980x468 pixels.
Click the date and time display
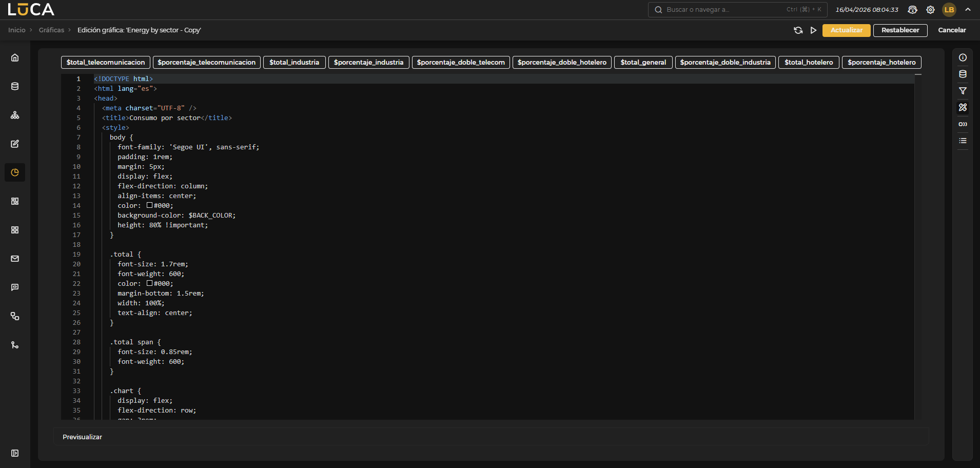[867, 10]
